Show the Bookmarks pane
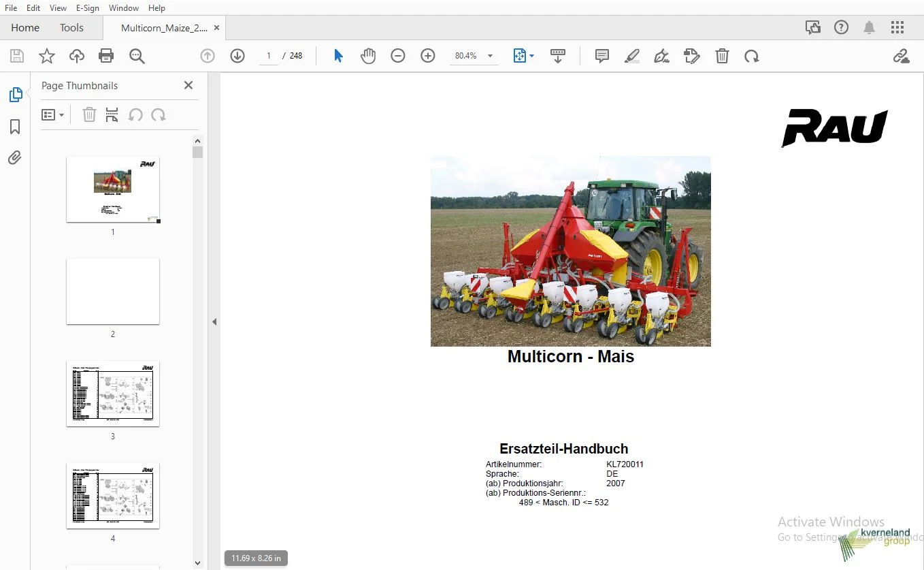The image size is (924, 570). click(15, 127)
